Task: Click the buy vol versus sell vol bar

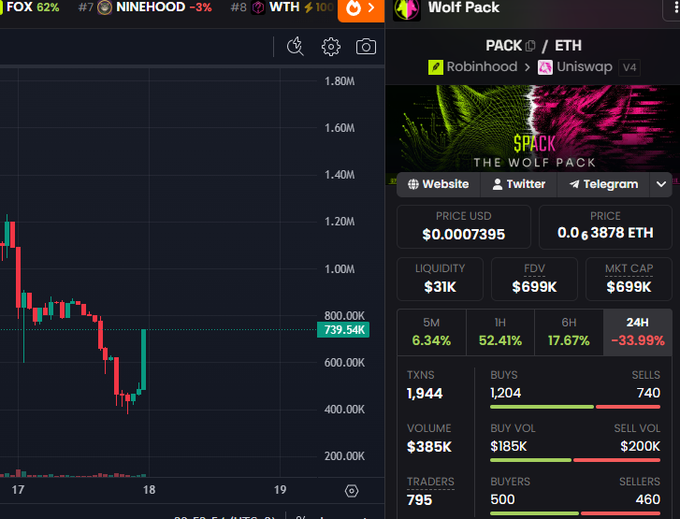Action: pyautogui.click(x=575, y=460)
